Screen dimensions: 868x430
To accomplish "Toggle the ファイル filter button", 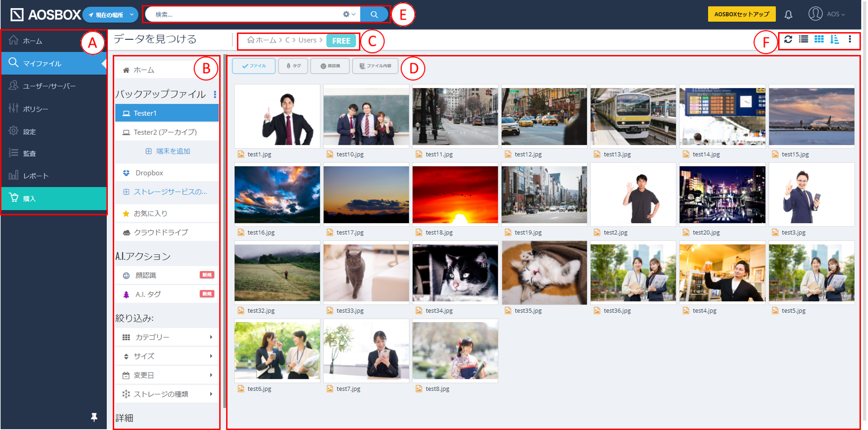I will pyautogui.click(x=254, y=66).
